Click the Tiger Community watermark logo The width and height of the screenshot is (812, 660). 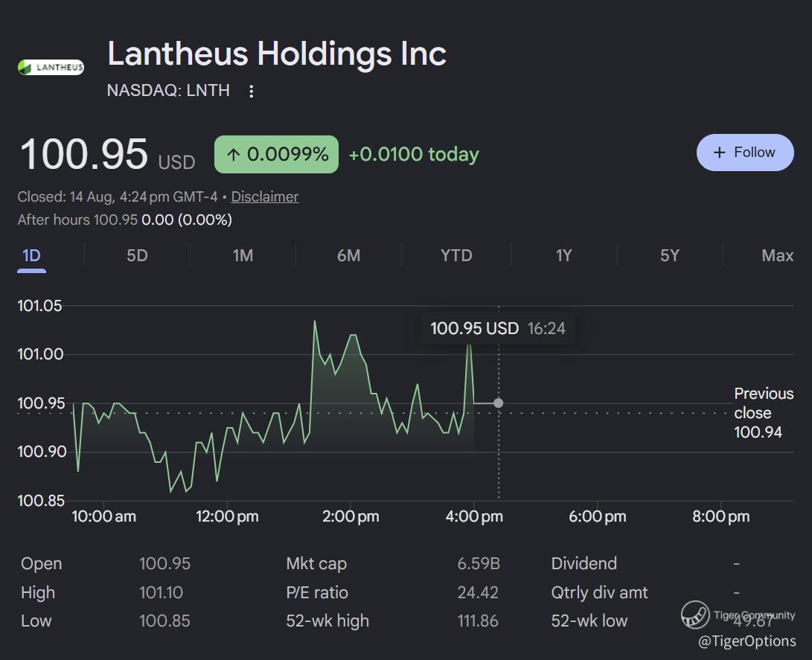pyautogui.click(x=695, y=615)
